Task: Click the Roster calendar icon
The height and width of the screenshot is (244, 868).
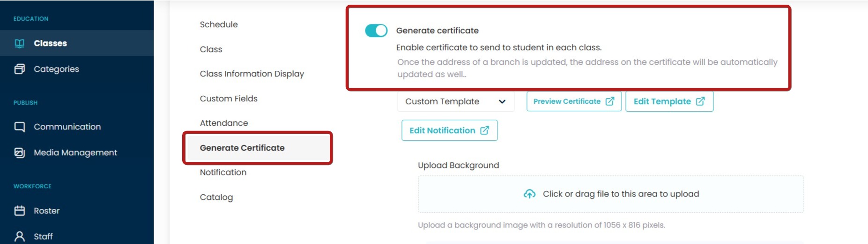Action: coord(20,211)
